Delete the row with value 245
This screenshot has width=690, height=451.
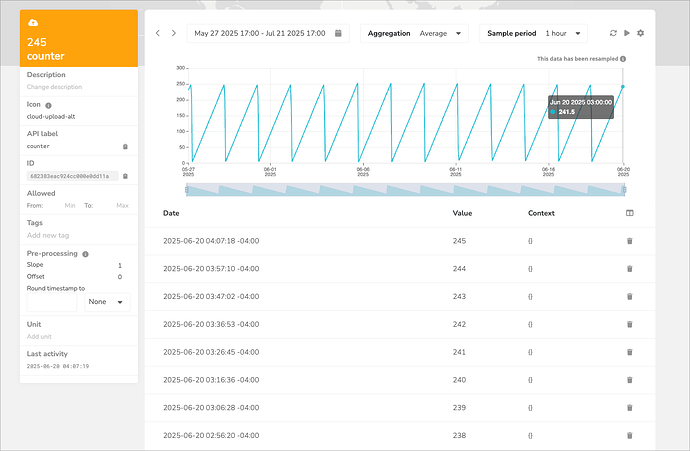630,241
